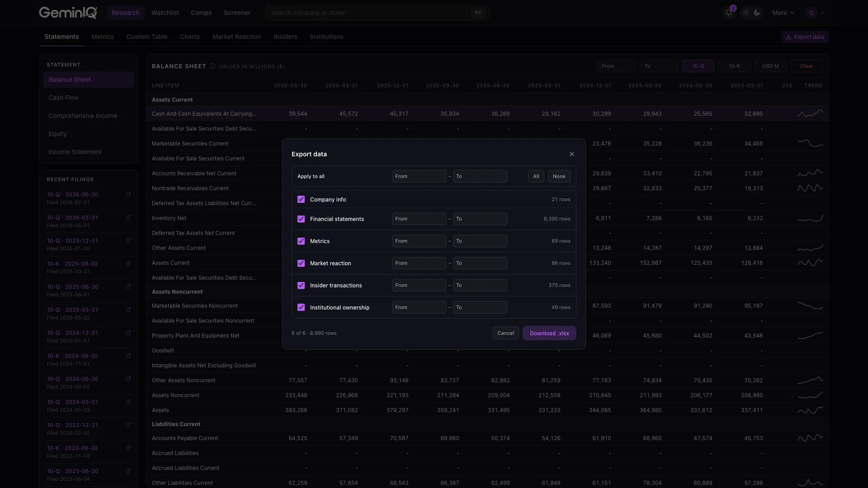Open Institutional ownership To date field
This screenshot has height=488, width=868.
[x=480, y=307]
